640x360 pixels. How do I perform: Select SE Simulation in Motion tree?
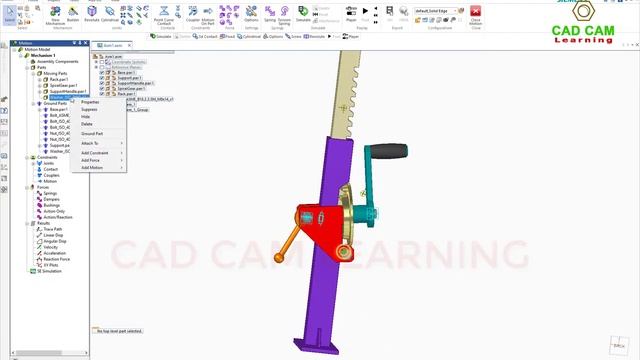point(49,271)
